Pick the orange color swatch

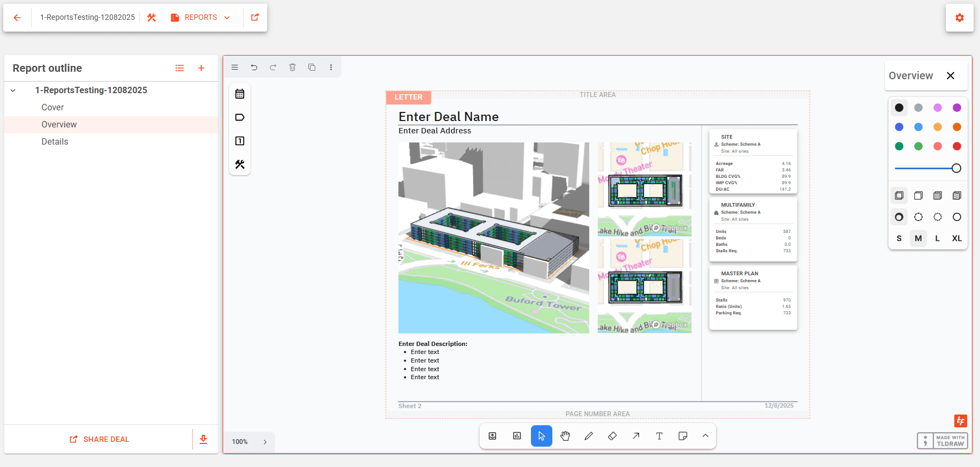957,127
